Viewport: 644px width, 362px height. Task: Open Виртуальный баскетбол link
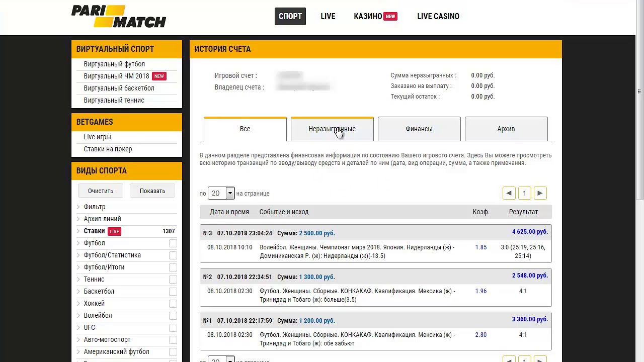tap(119, 88)
